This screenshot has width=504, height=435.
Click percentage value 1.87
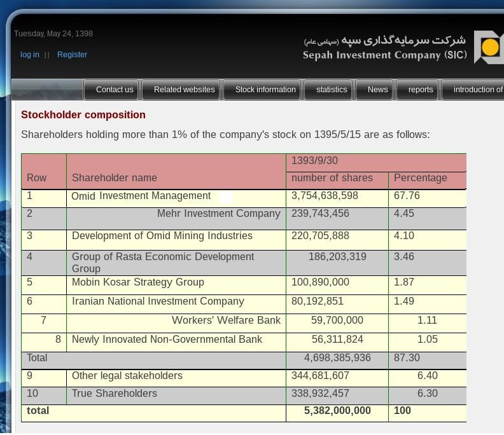tap(404, 282)
